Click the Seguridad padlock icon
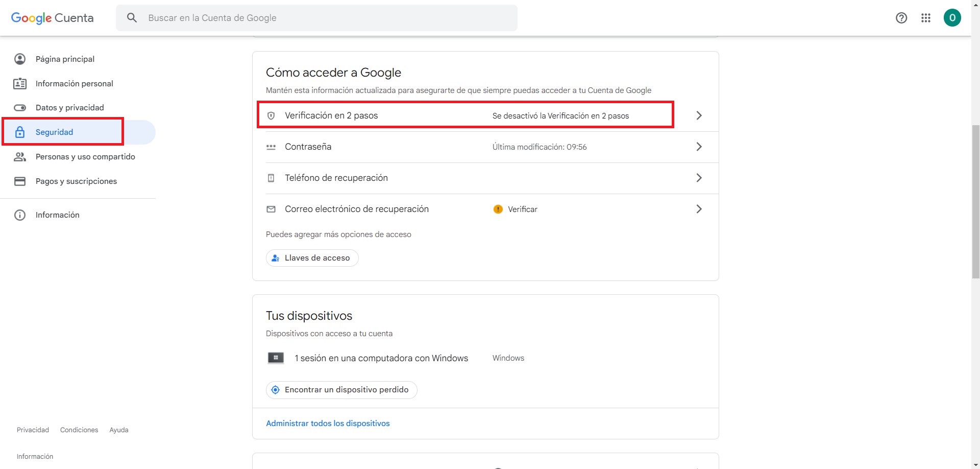 point(20,132)
